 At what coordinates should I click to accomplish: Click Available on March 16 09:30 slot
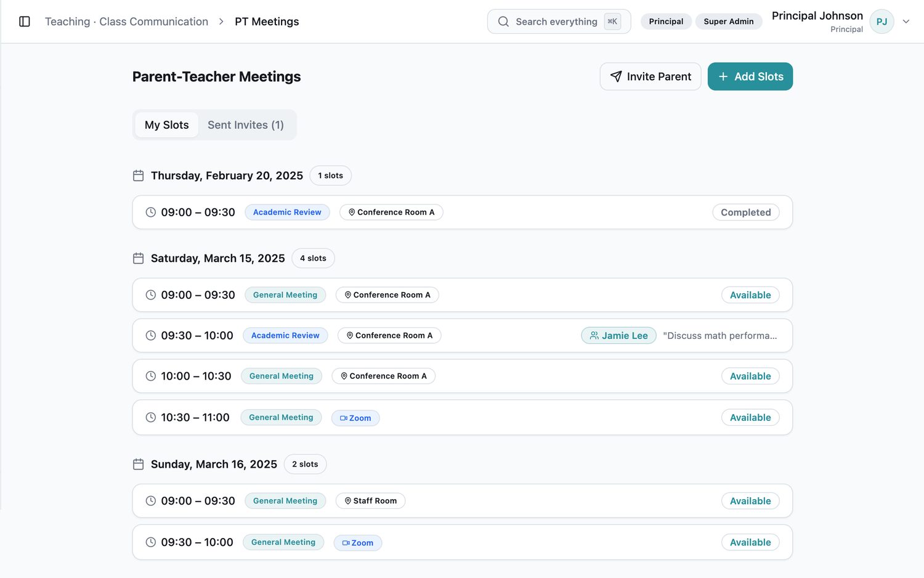(750, 542)
